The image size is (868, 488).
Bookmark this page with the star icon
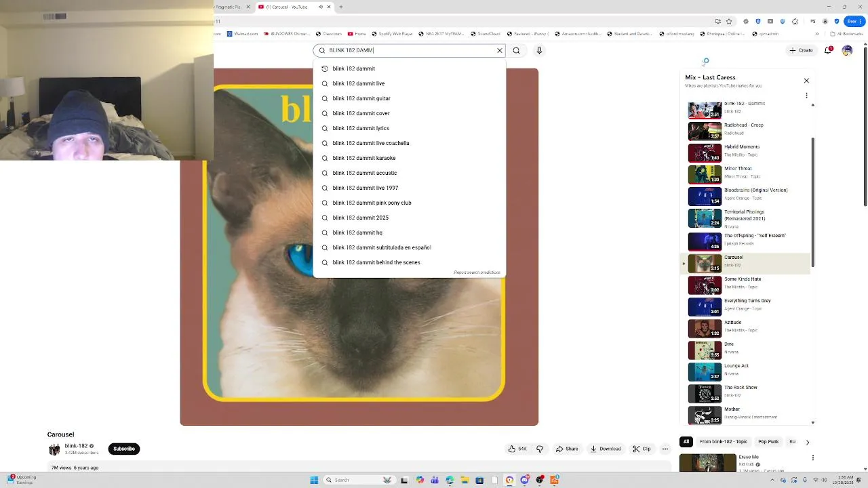[729, 21]
